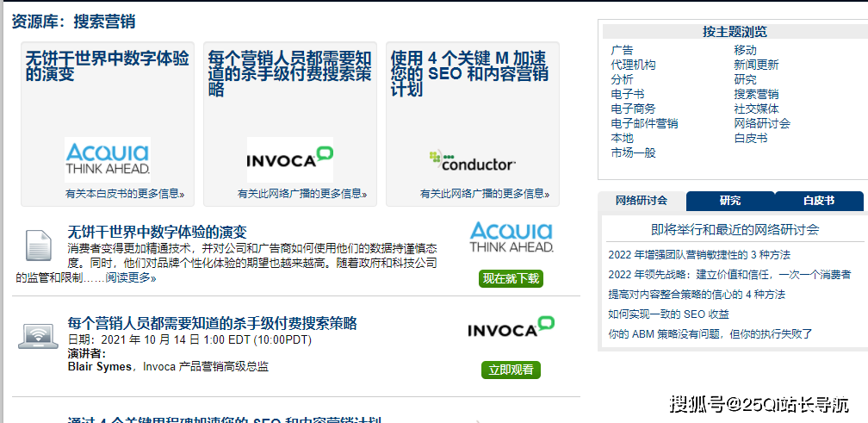This screenshot has width=868, height=423.
Task: Open card title 无饼干世界中数字体验的演变
Action: (107, 65)
